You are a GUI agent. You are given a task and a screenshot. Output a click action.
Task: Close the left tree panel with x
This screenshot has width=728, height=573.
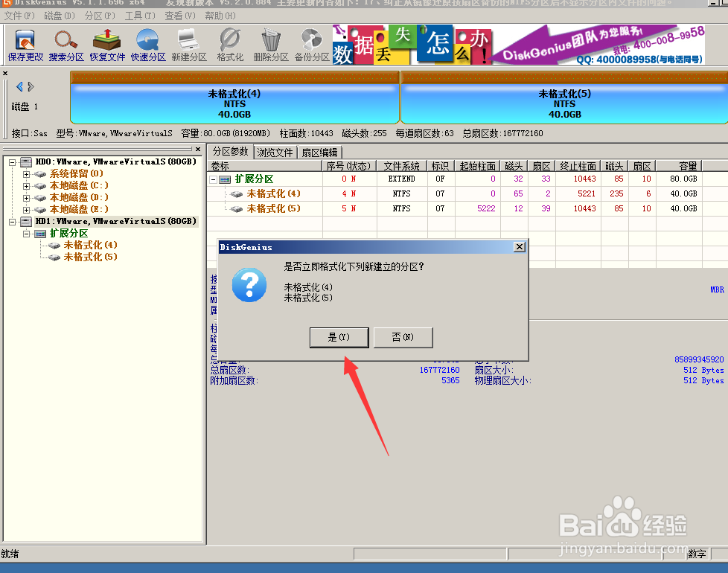[198, 149]
